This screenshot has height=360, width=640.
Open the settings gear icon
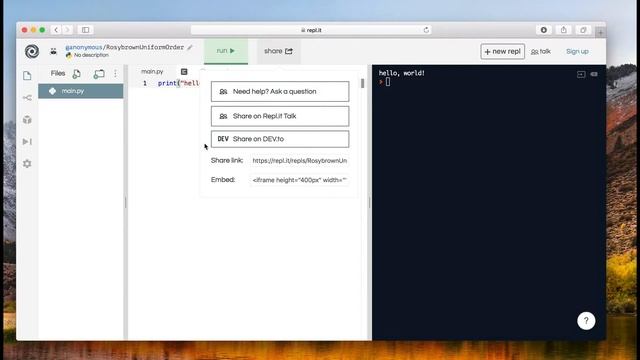(27, 164)
